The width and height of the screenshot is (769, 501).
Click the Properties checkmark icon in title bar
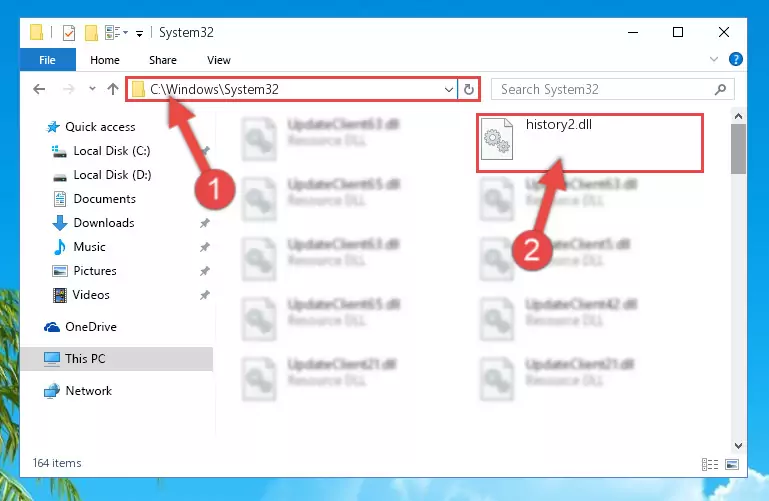pos(69,33)
